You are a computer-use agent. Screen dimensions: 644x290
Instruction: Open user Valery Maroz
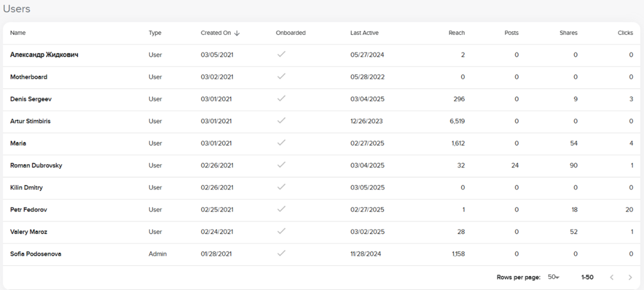point(28,232)
